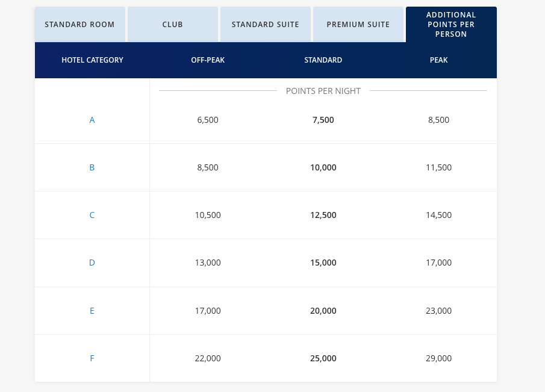Viewport: 545px width, 392px height.
Task: Switch to the Premium Suite tab
Action: point(358,24)
